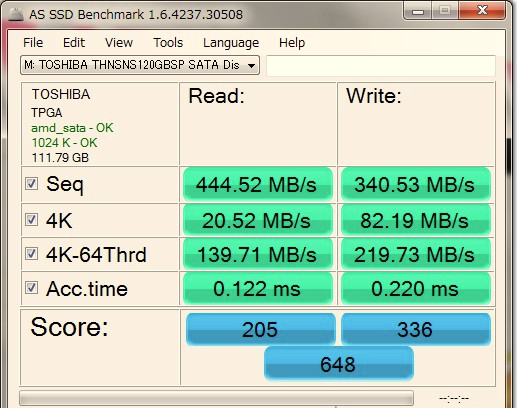This screenshot has height=408, width=517.
Task: Click the 4K-64Thrd read result 139.71 MB/s
Action: pos(258,254)
